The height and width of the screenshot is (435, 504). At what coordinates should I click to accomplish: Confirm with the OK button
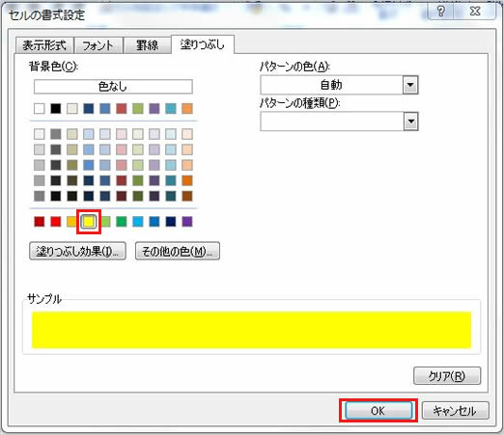pos(378,411)
